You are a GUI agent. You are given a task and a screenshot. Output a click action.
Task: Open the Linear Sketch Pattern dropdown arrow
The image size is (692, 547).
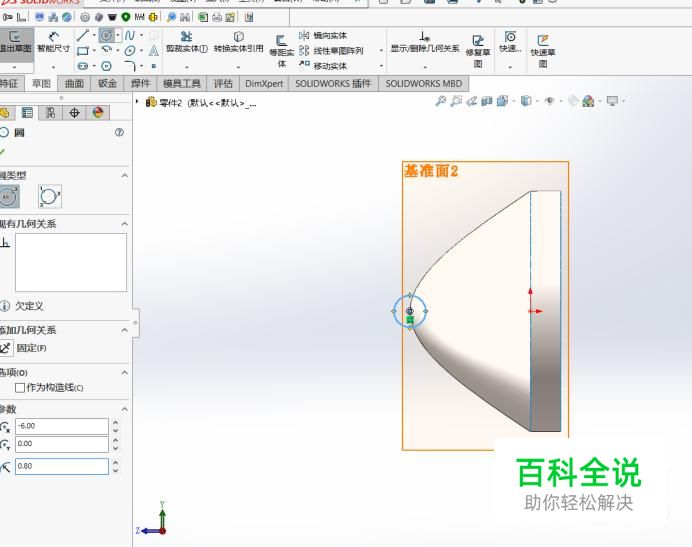(x=381, y=51)
